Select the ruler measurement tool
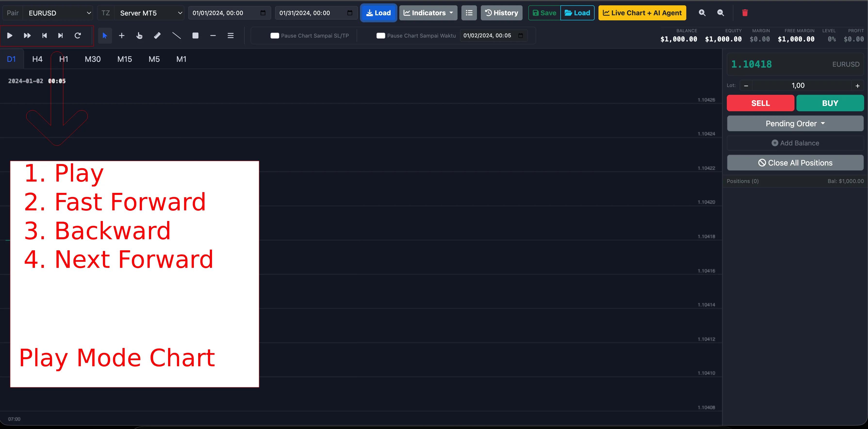Viewport: 868px width, 429px height. pos(157,36)
